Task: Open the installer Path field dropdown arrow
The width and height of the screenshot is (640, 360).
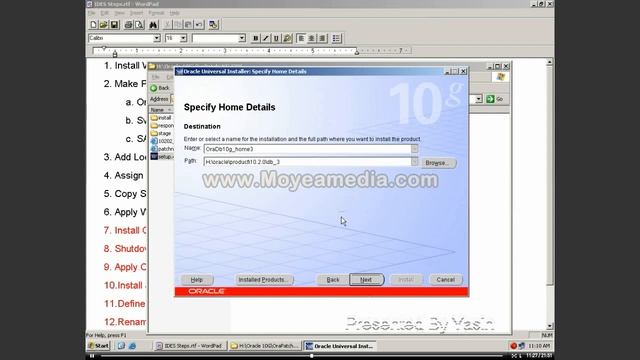Action: pos(414,162)
